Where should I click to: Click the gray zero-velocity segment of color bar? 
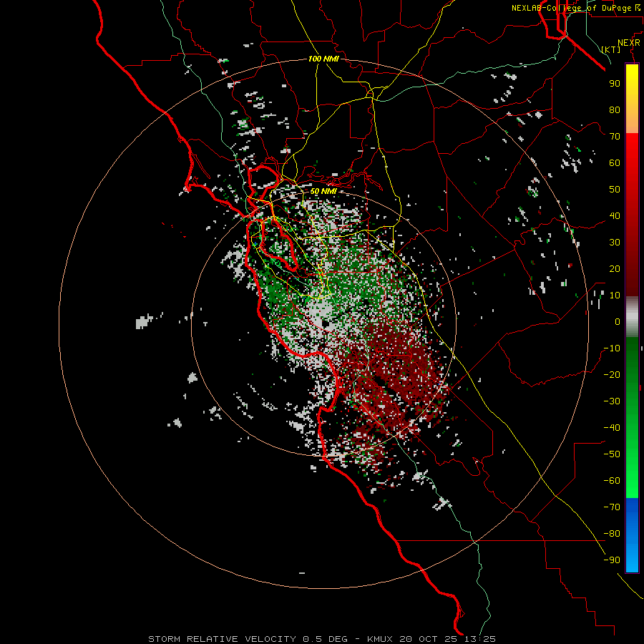[632, 317]
